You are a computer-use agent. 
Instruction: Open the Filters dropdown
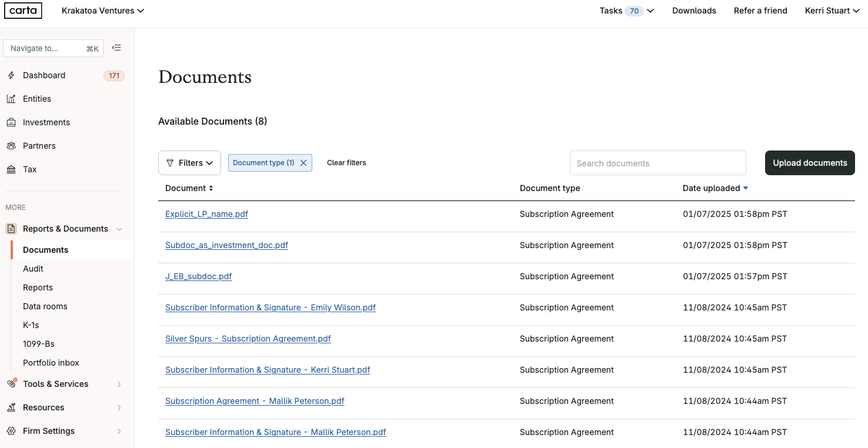click(x=189, y=162)
